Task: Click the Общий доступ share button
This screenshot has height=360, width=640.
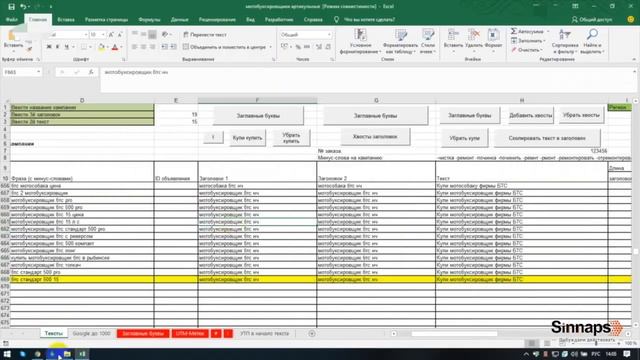Action: click(x=592, y=20)
